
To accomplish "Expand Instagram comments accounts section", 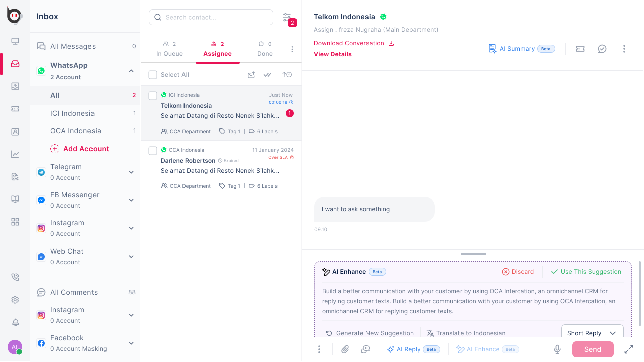I will point(131,315).
